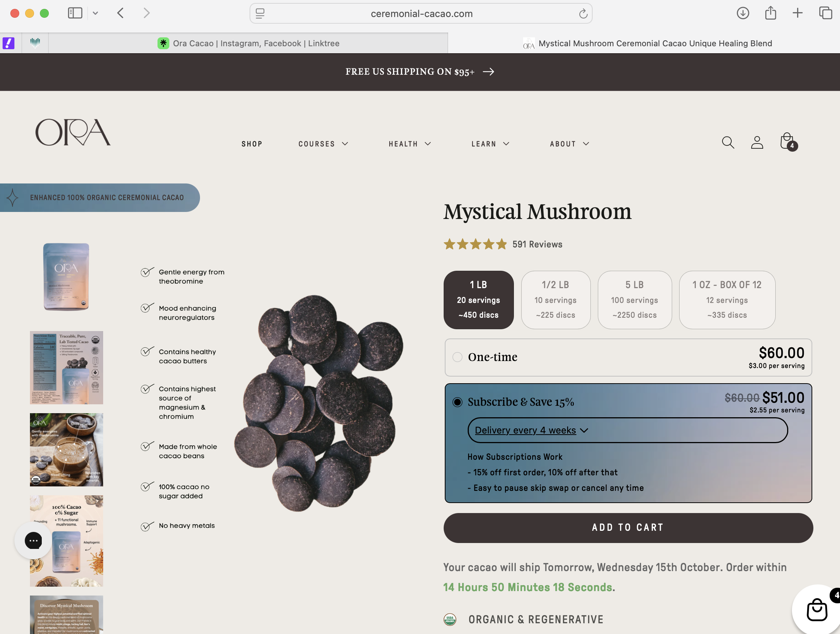Image resolution: width=840 pixels, height=634 pixels.
Task: Choose the 1/2 LB size option
Action: point(556,300)
